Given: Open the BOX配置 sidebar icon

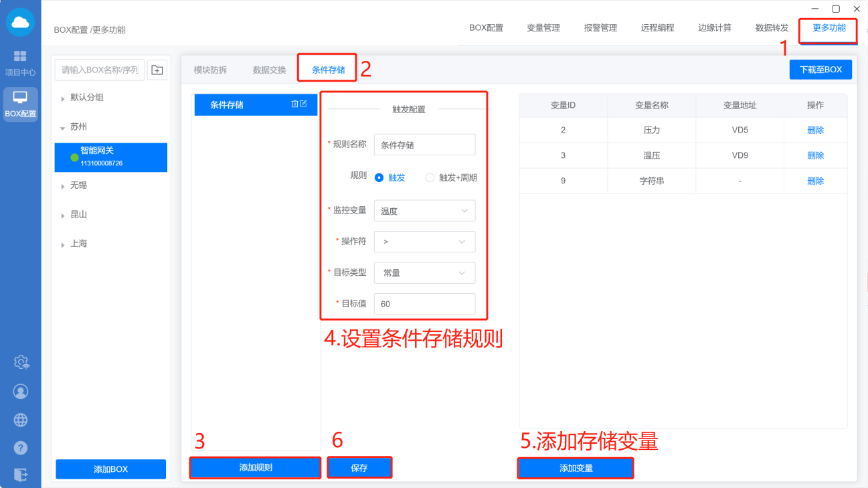Looking at the screenshot, I should (21, 104).
